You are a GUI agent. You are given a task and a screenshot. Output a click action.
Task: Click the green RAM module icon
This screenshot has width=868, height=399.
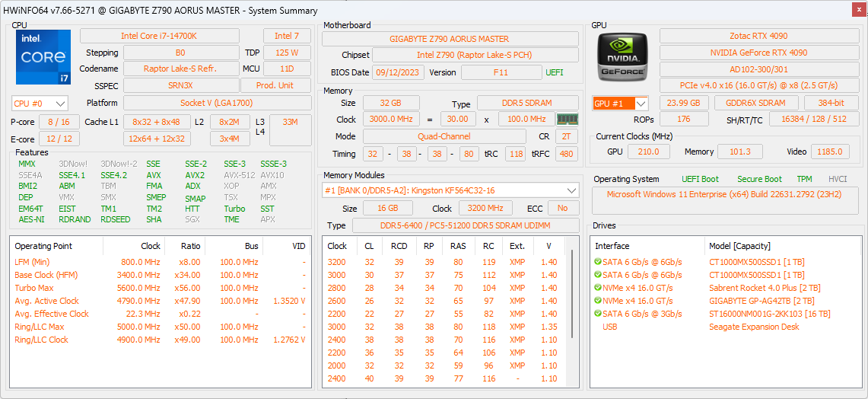[568, 119]
